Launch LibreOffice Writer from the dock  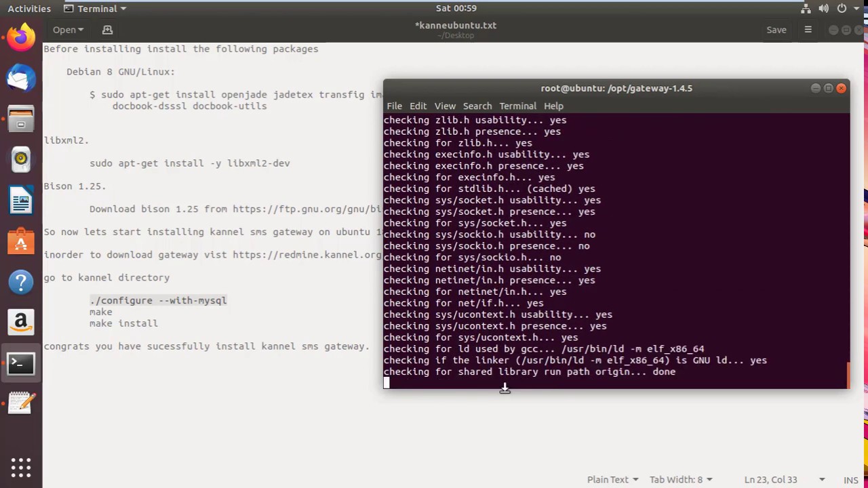point(21,201)
